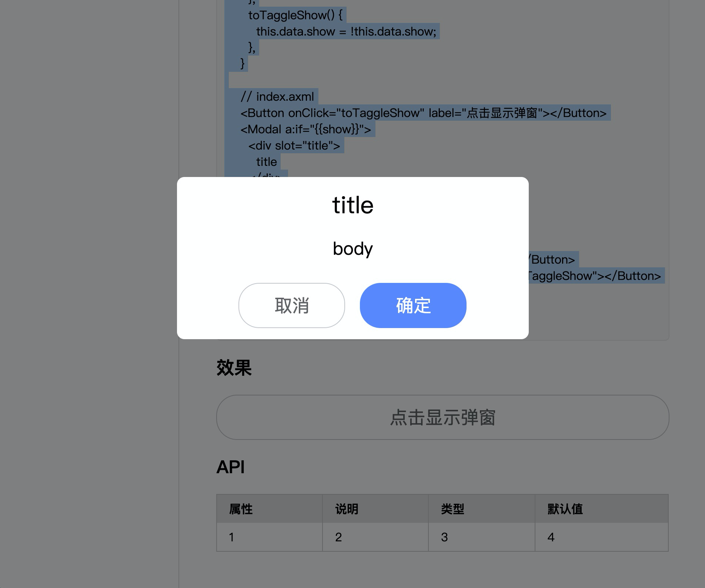This screenshot has width=705, height=588.
Task: Click the 点击显示弹窗 button
Action: (x=442, y=417)
